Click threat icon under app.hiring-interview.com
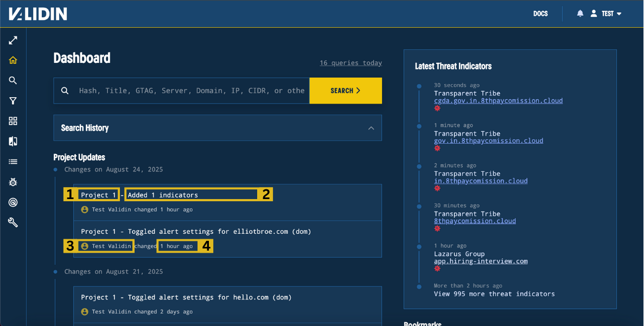This screenshot has height=326, width=644. click(437, 269)
